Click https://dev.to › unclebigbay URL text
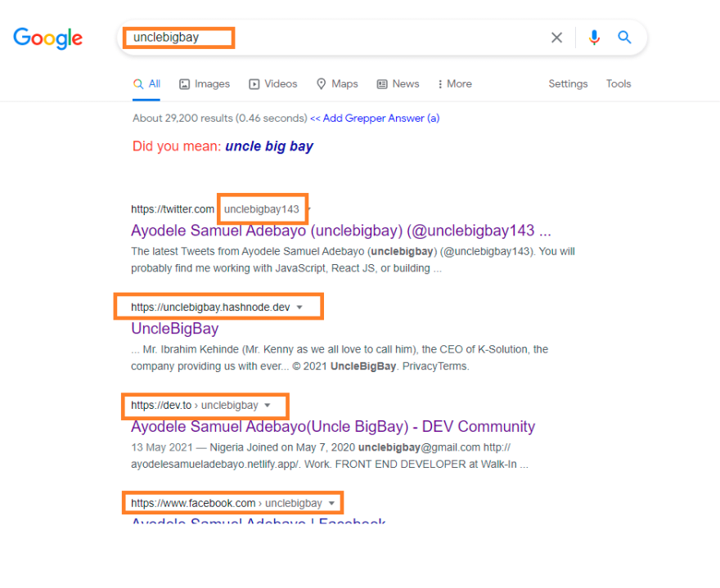This screenshot has height=588, width=720. pyautogui.click(x=194, y=406)
